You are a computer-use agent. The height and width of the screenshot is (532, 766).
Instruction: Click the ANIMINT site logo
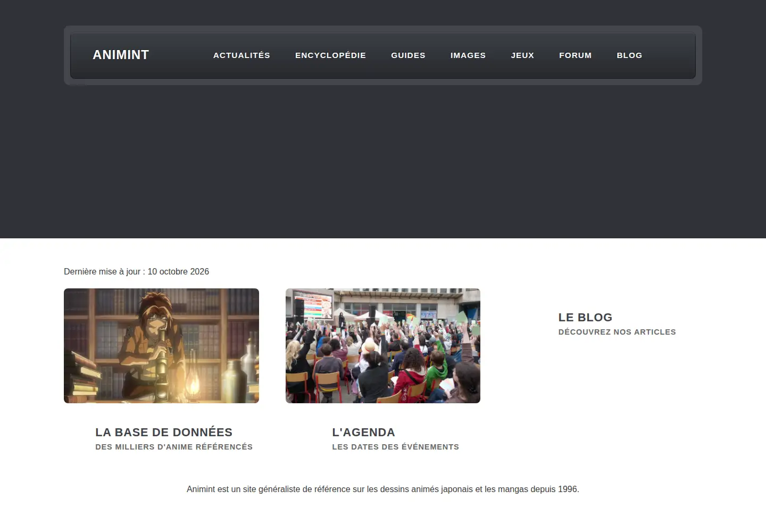coord(121,55)
